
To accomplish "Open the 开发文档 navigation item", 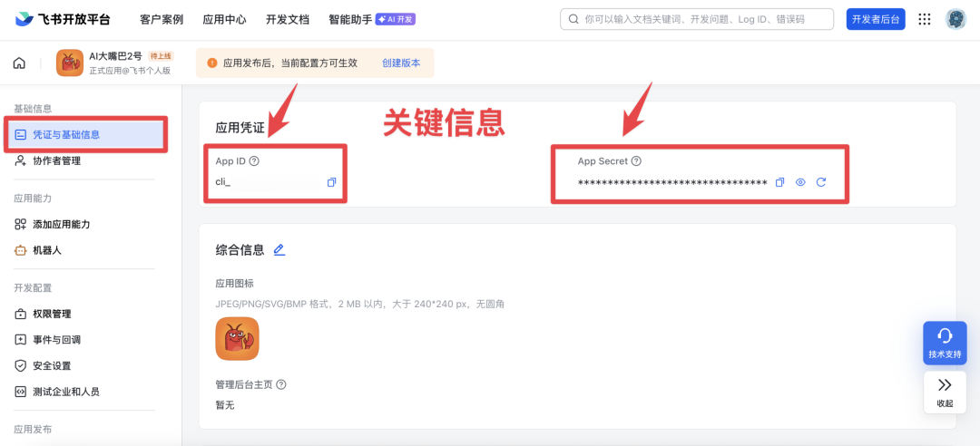I will pyautogui.click(x=287, y=19).
